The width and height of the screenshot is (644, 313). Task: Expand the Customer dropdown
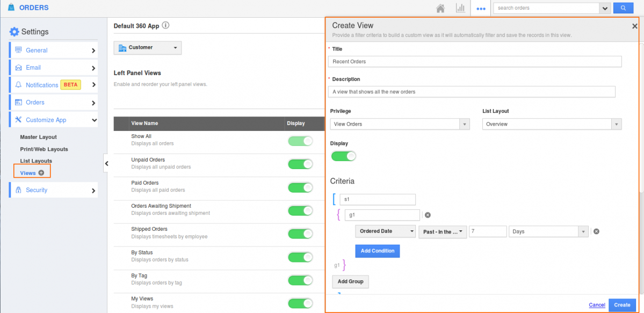point(147,48)
